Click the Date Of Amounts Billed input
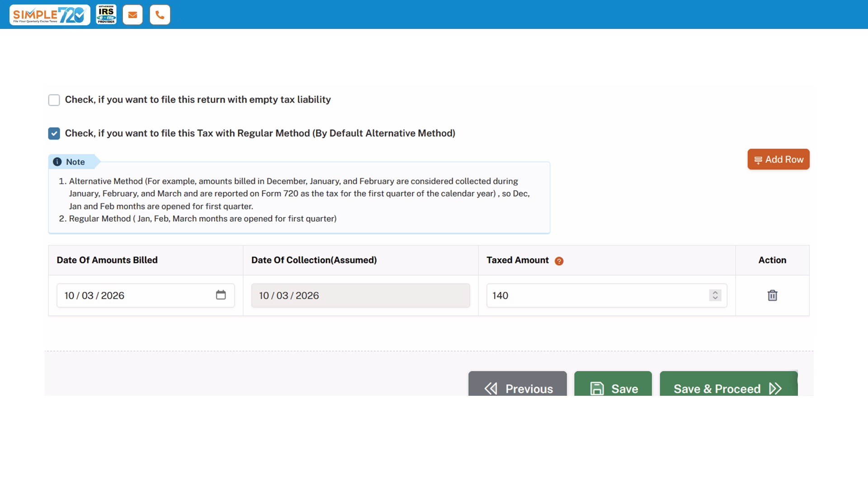This screenshot has width=868, height=488. [146, 296]
